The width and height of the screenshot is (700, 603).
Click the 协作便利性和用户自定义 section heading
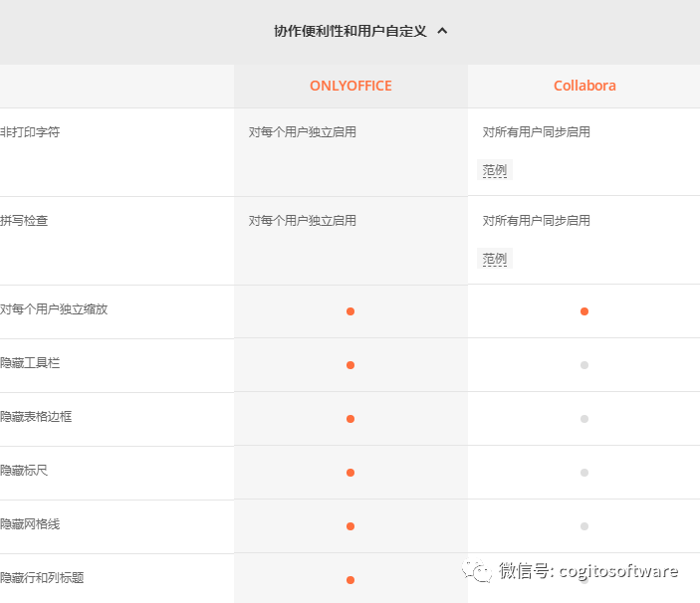350,31
